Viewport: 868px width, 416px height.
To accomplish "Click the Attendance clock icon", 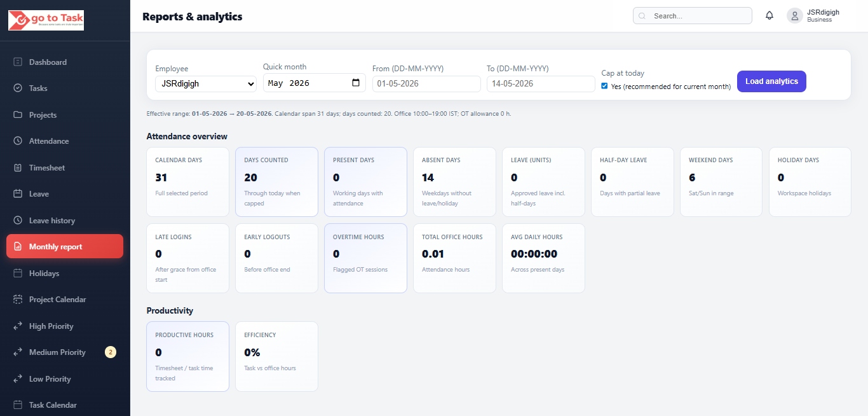I will click(18, 141).
